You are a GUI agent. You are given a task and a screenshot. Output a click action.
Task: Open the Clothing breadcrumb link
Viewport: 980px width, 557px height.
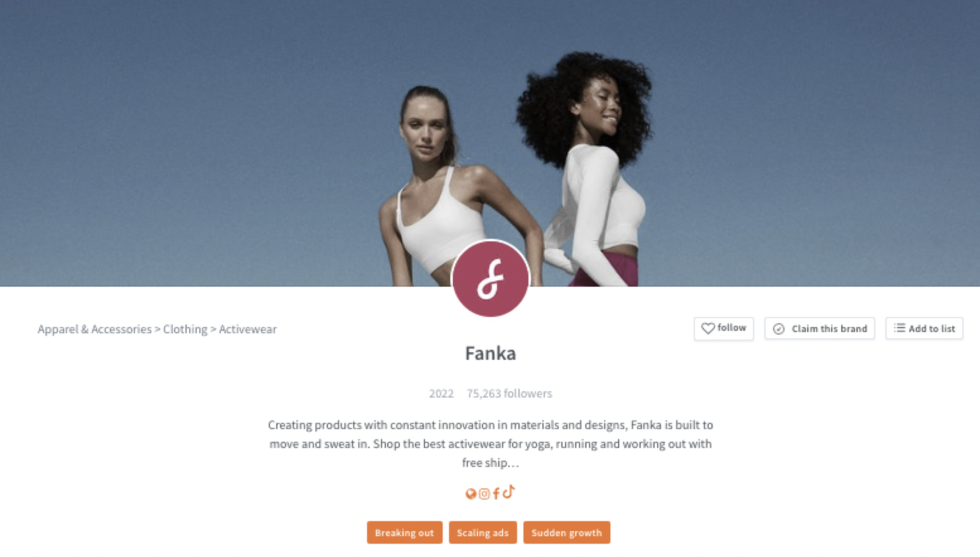coord(185,329)
